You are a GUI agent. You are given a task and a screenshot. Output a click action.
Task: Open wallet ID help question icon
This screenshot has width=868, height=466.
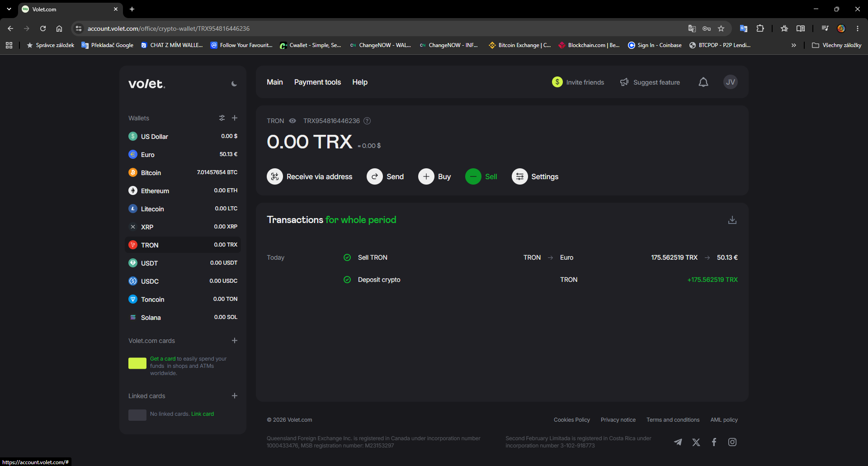367,121
